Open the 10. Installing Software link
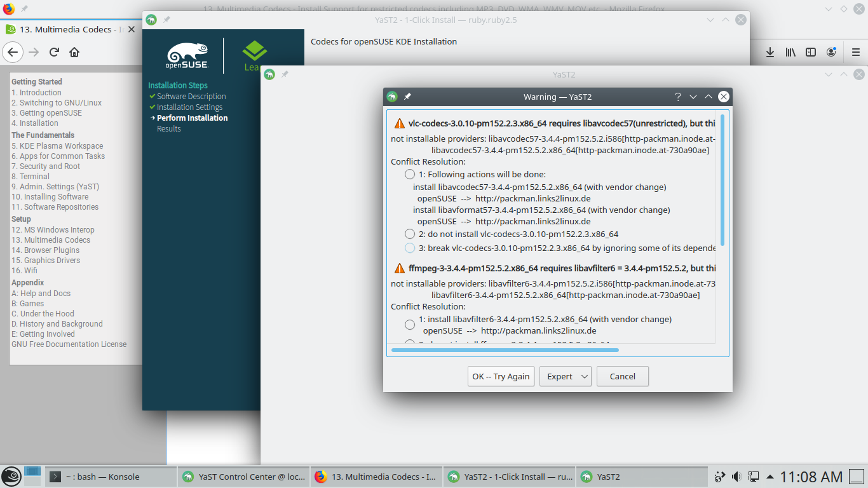868x488 pixels. point(50,197)
